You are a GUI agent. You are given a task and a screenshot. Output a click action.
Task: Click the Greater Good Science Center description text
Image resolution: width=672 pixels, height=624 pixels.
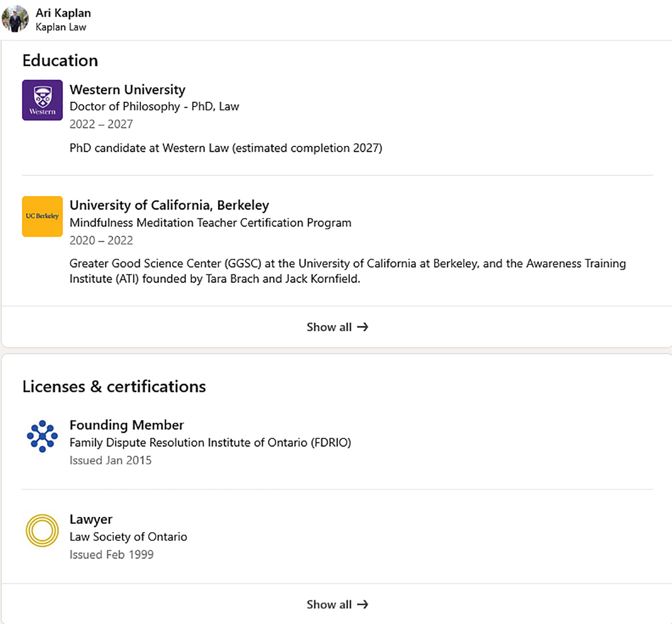coord(347,271)
